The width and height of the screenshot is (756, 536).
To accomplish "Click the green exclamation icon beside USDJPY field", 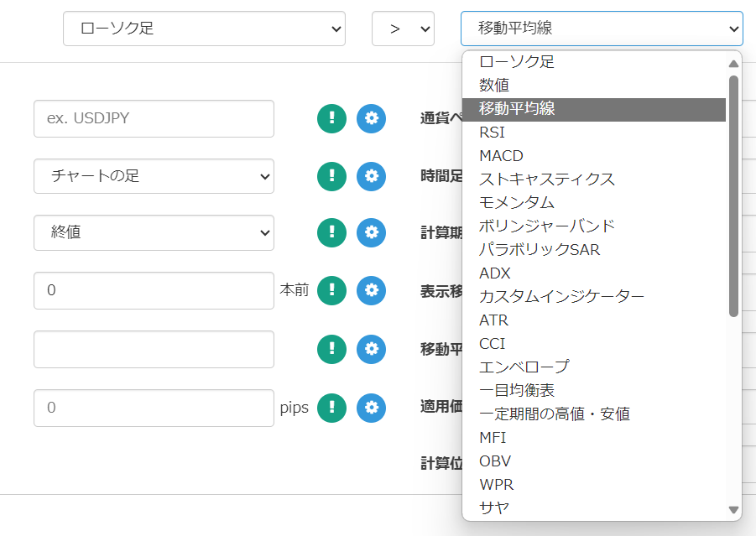I will [x=331, y=118].
